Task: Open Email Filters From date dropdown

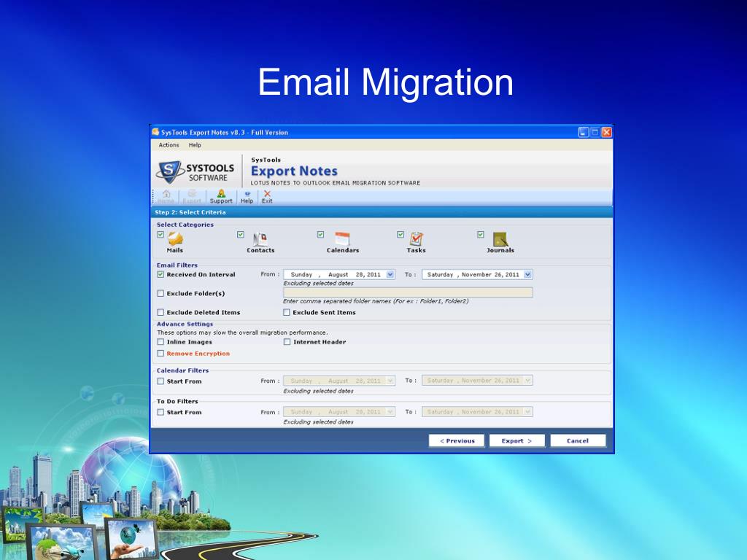Action: click(x=390, y=274)
